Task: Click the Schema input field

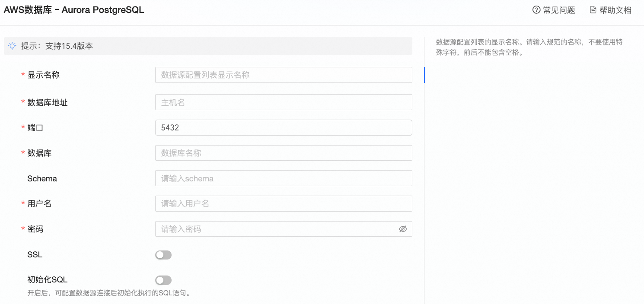Action: point(284,178)
